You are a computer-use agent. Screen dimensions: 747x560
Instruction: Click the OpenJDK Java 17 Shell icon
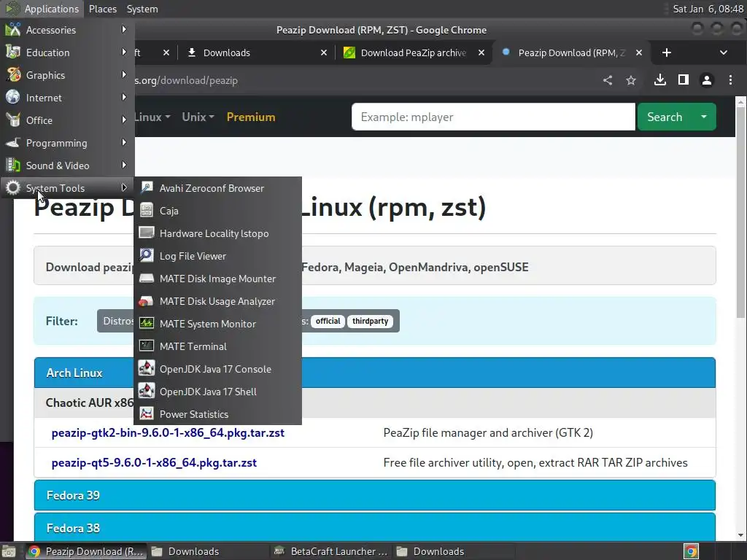146,391
